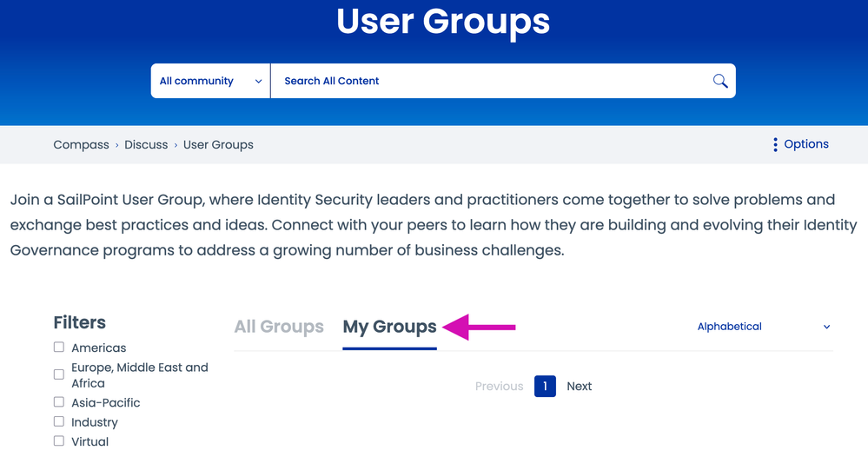This screenshot has width=868, height=457.
Task: Tick the Industry filter checkbox
Action: pyautogui.click(x=59, y=421)
